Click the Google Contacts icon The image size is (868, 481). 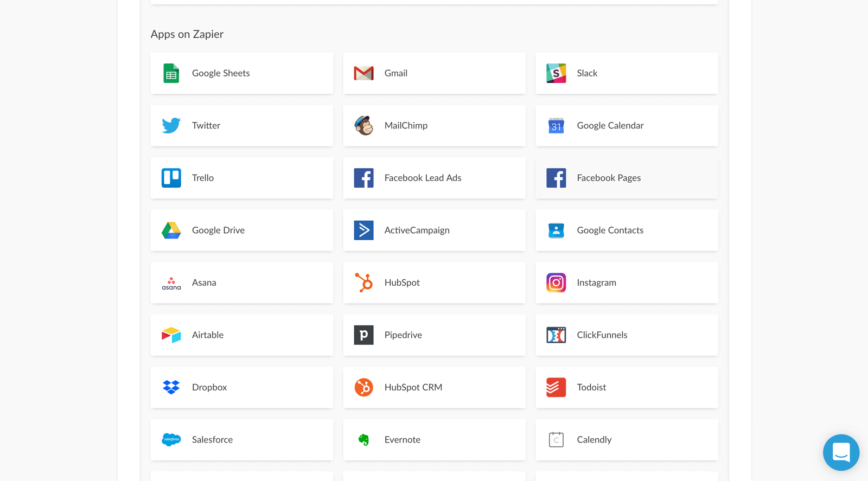point(556,230)
